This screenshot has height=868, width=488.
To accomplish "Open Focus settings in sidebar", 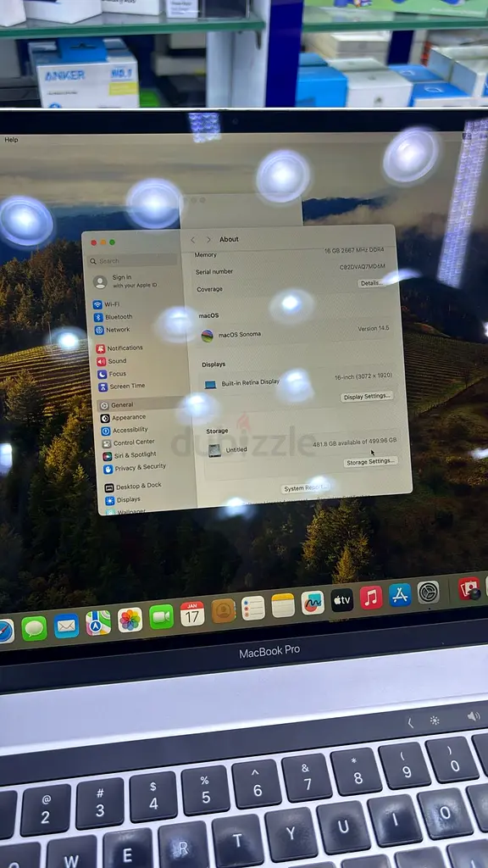I will click(x=113, y=374).
